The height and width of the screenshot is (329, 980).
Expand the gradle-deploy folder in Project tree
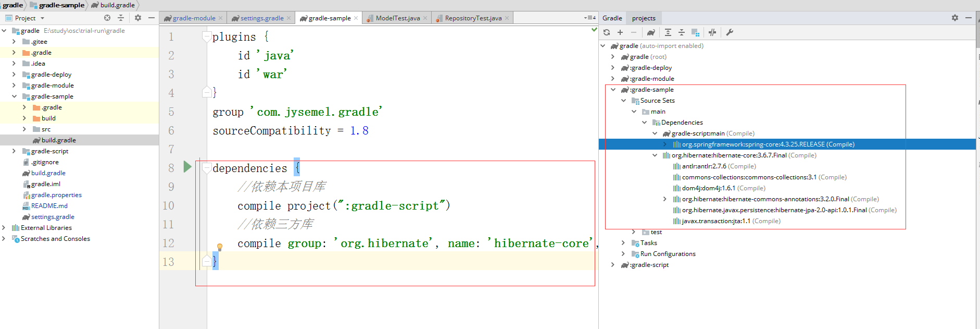pyautogui.click(x=14, y=75)
